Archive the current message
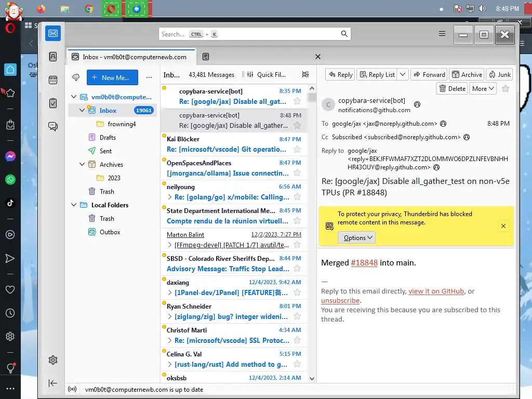 coord(467,75)
